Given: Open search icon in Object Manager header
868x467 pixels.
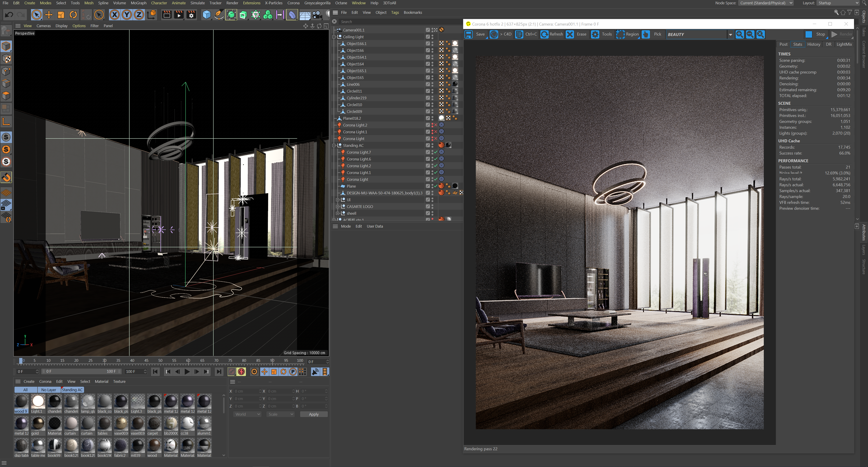Looking at the screenshot, I should click(836, 12).
